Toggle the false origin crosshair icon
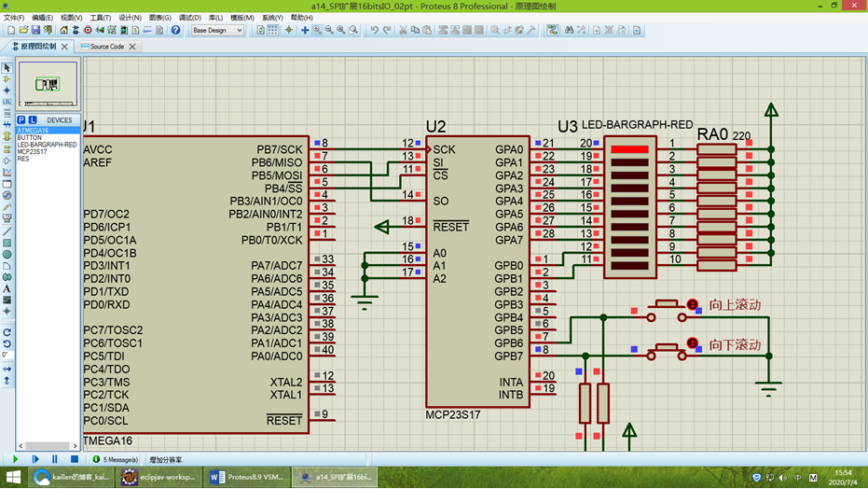Viewport: 868px width, 489px height. click(x=288, y=31)
